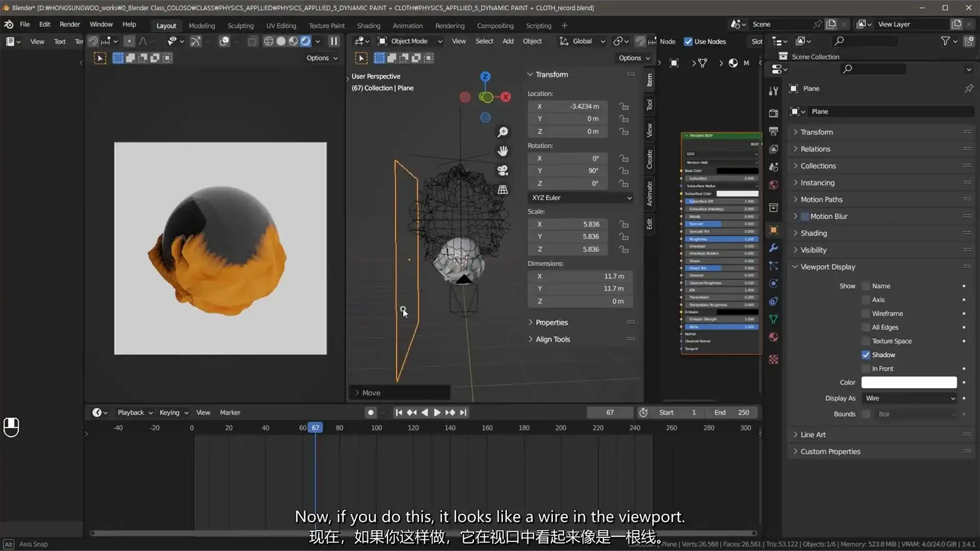
Task: Uncheck the Shadow checkbox
Action: click(866, 355)
